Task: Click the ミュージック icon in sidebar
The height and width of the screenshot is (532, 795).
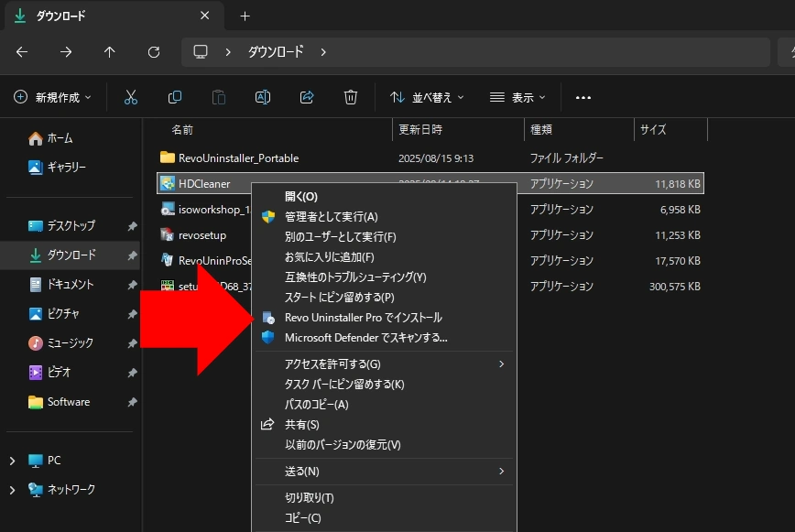Action: [x=36, y=343]
